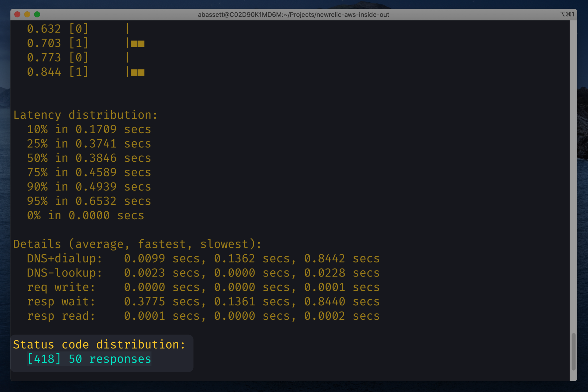Select the [418] 50 responses line
This screenshot has width=588, height=392.
(89, 359)
